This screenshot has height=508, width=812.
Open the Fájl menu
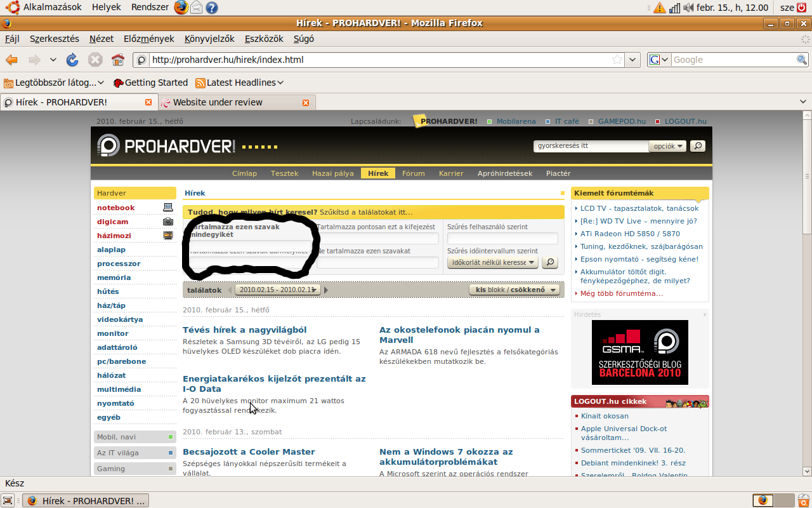click(12, 39)
